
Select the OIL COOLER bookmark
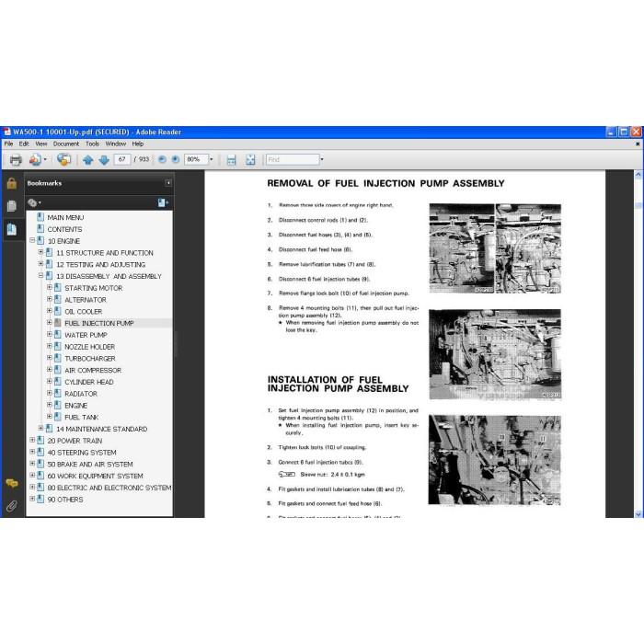coord(83,312)
